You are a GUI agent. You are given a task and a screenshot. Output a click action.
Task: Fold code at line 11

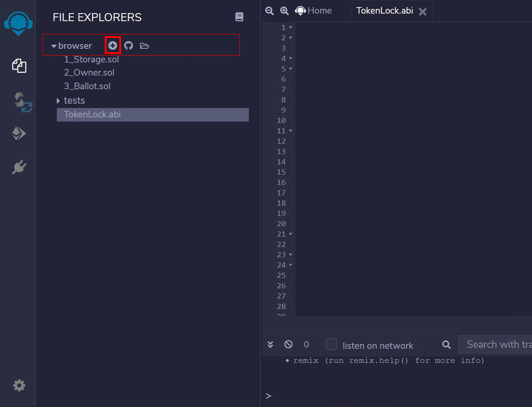tap(291, 131)
